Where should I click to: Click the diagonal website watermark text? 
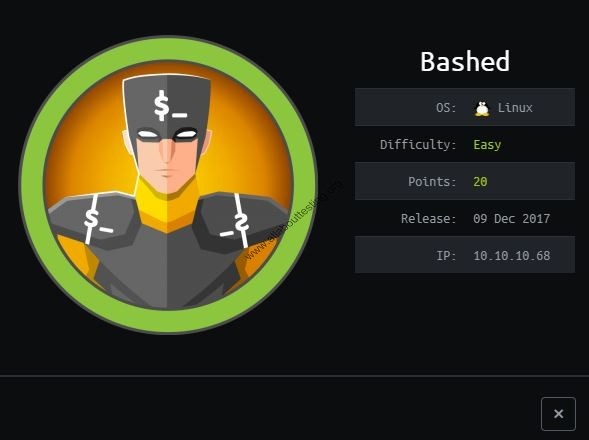pos(294,220)
